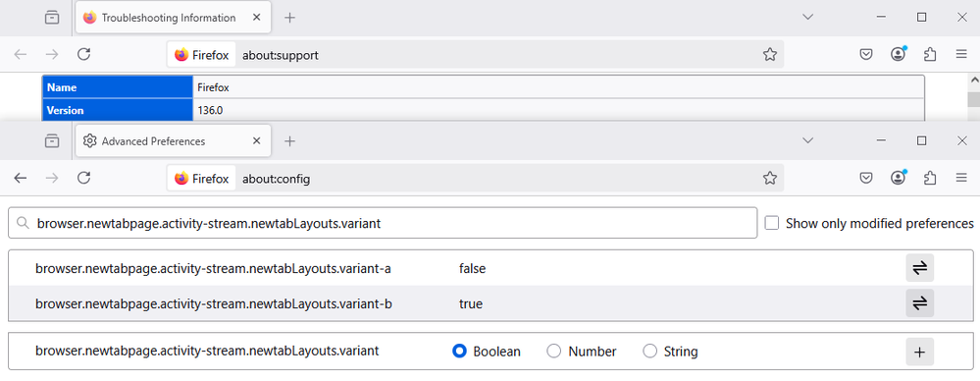
Task: Close the Troubleshooting Information tab
Action: [x=256, y=18]
